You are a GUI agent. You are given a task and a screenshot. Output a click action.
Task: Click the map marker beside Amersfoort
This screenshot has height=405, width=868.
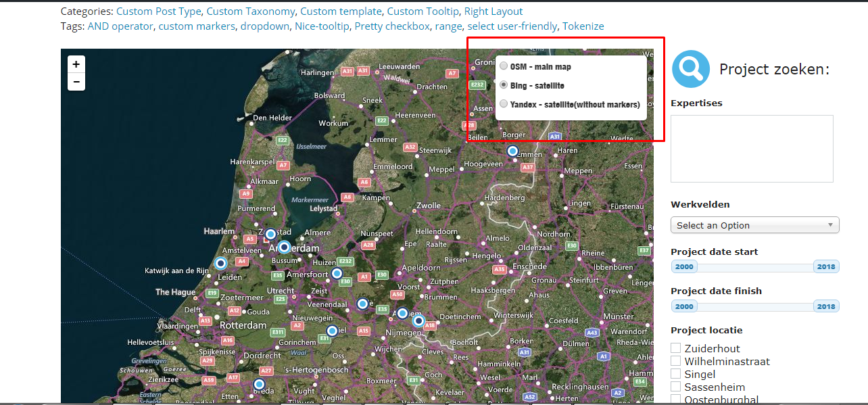(x=337, y=273)
